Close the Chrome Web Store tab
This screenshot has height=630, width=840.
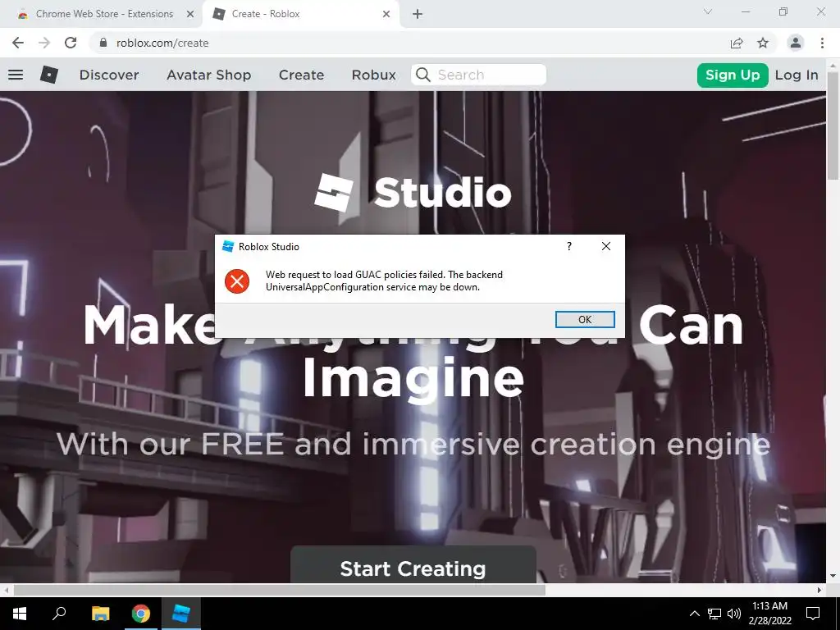coord(190,14)
